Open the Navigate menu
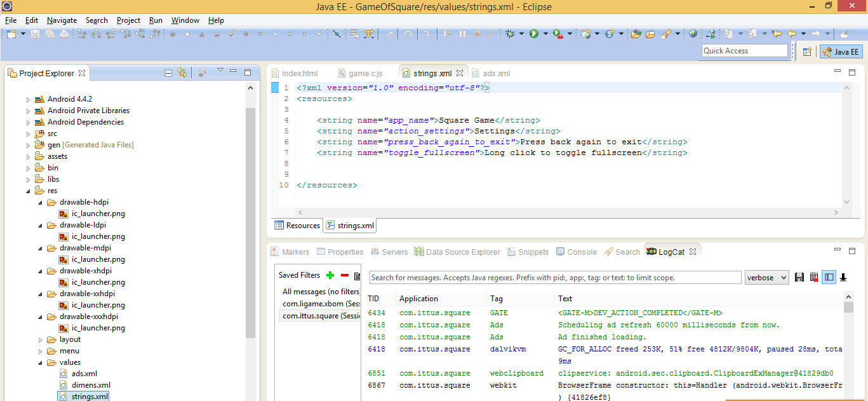This screenshot has height=401, width=868. click(x=62, y=20)
